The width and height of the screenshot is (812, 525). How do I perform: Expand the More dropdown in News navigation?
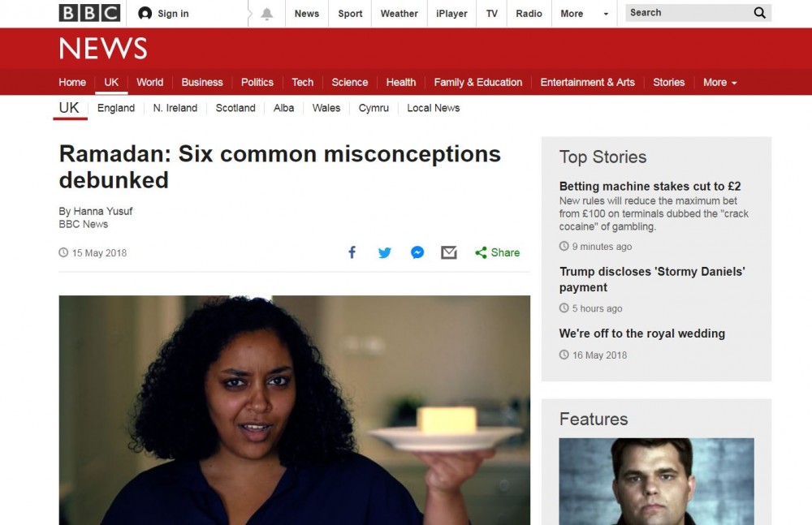click(719, 82)
